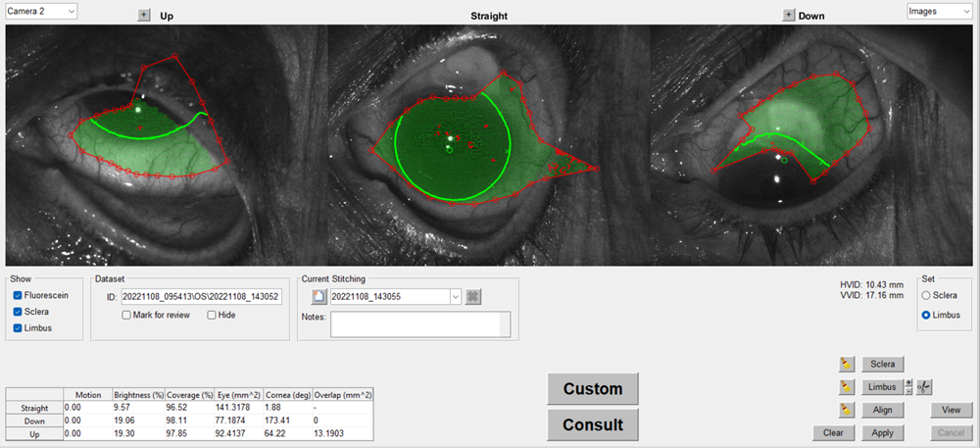Click the minus stepper next to Limbus button
Image resolution: width=980 pixels, height=448 pixels.
click(x=908, y=391)
